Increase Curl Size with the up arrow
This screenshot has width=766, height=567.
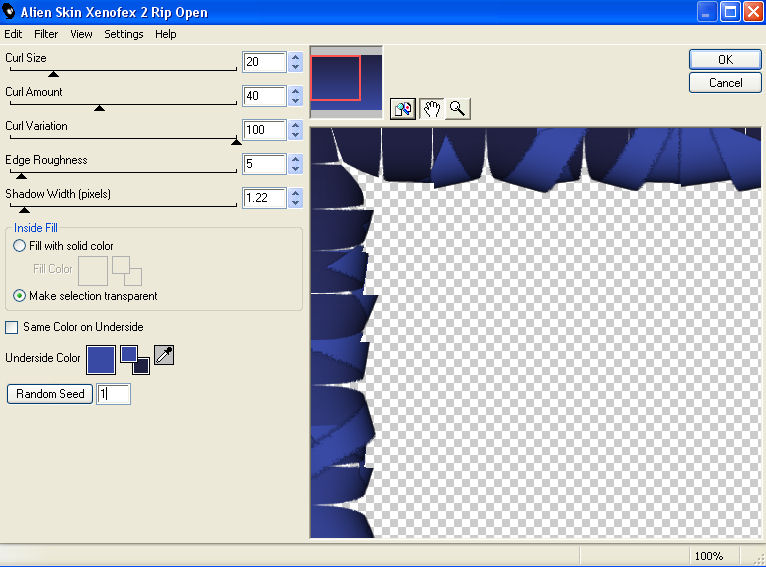[x=295, y=57]
